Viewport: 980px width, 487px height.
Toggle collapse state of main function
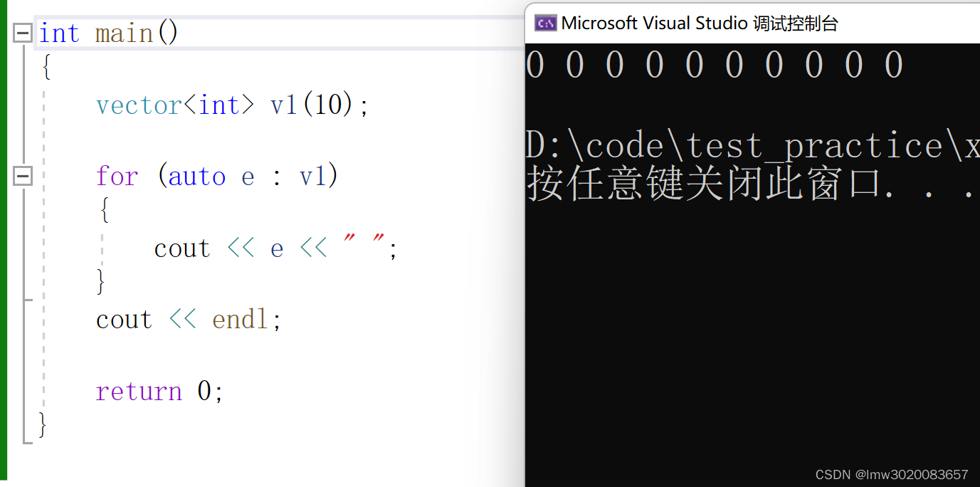(21, 33)
